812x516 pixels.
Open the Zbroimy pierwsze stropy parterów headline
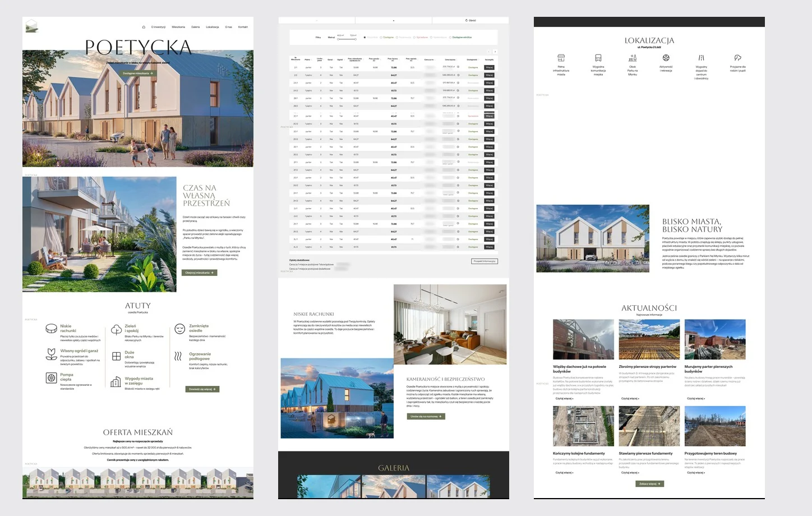648,367
